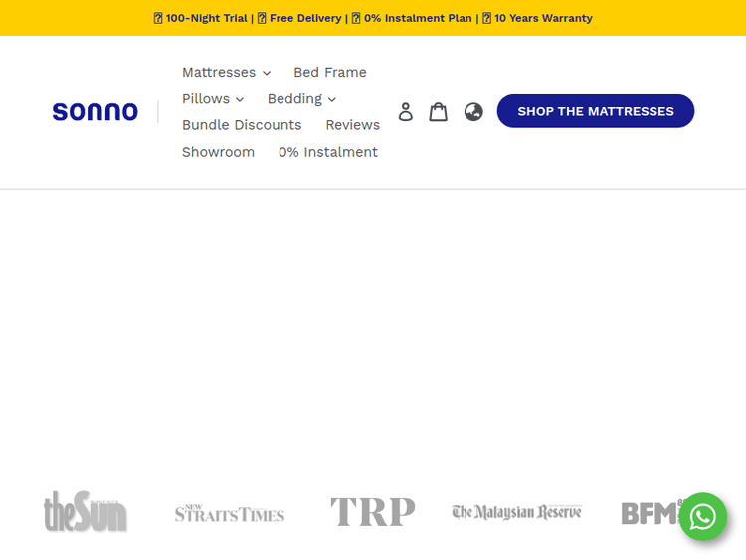
Task: Click The Malaysian Reserve logo
Action: (516, 512)
